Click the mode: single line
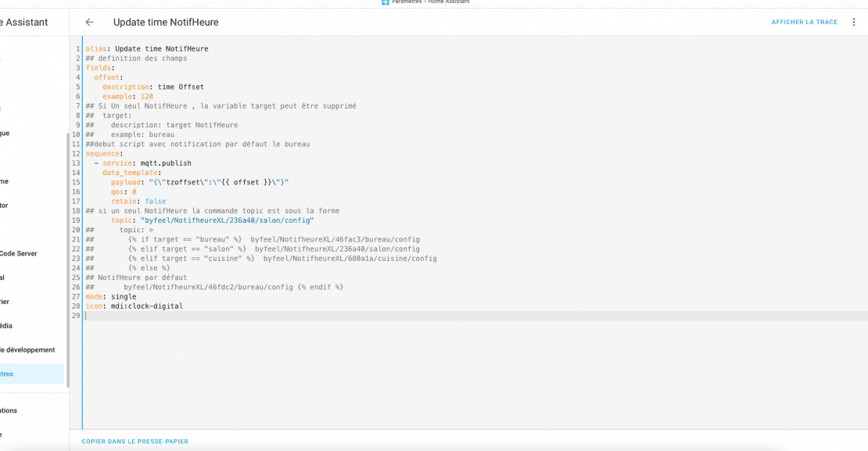Viewport: 868px width, 451px height. coord(111,297)
